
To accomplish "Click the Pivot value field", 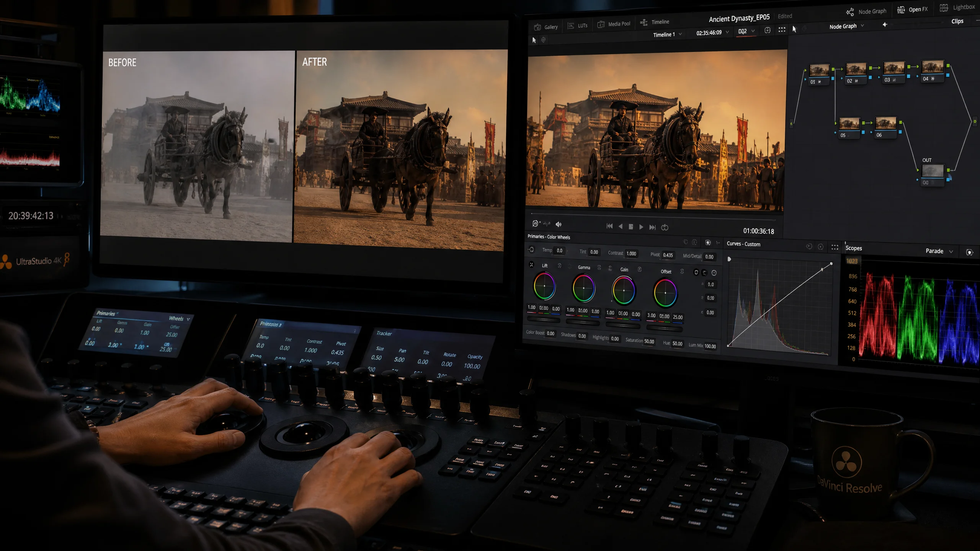I will click(668, 255).
